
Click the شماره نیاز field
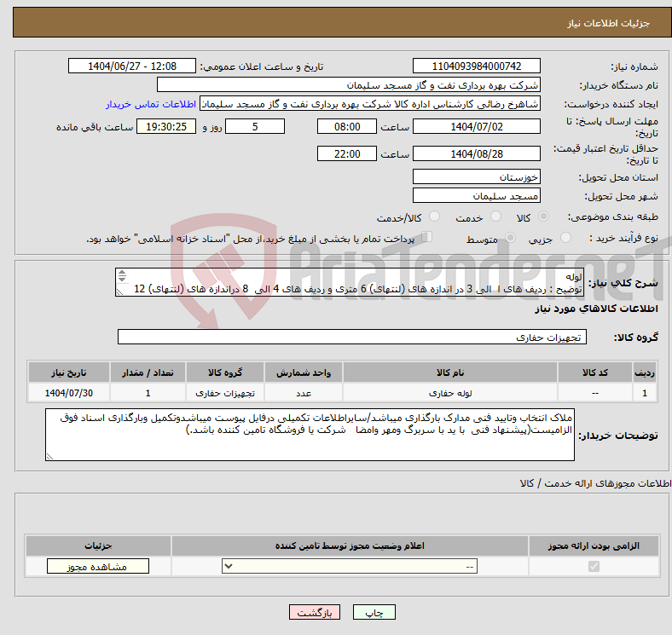point(476,66)
